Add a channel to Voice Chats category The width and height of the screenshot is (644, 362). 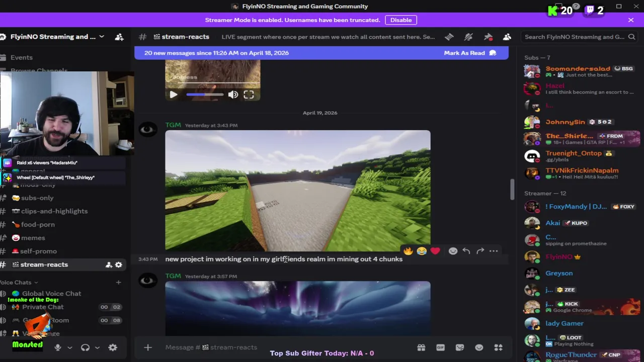coord(118,283)
